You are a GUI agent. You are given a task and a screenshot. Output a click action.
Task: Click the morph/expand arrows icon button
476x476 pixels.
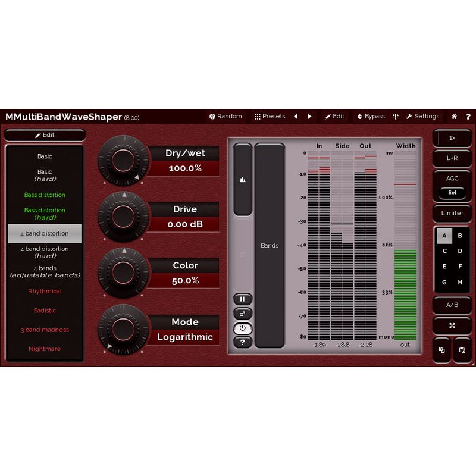(452, 325)
